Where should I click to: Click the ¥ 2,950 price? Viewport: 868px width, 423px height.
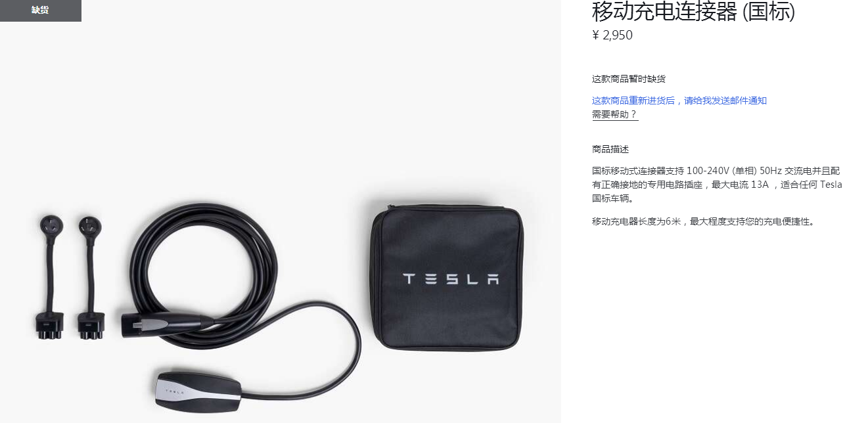coord(612,35)
